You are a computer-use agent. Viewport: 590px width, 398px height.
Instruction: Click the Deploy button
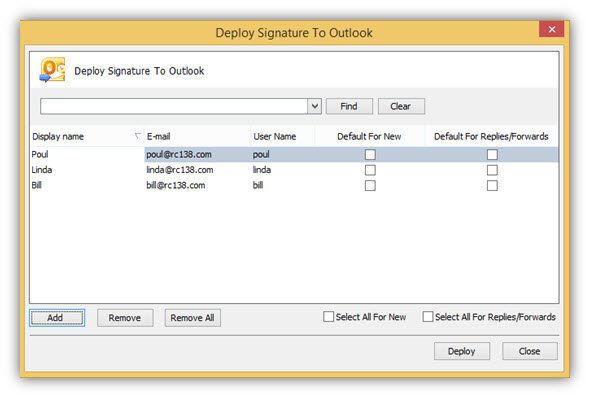(462, 351)
